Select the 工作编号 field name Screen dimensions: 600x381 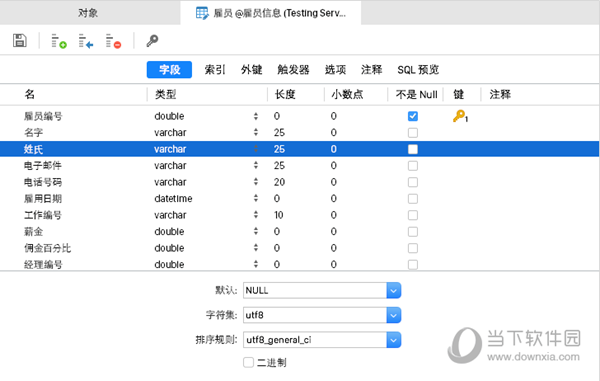click(x=43, y=215)
